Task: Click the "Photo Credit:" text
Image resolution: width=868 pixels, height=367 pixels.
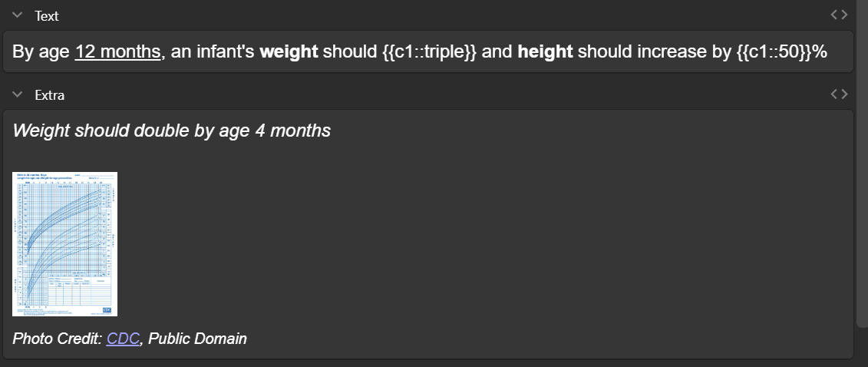Action: (57, 338)
